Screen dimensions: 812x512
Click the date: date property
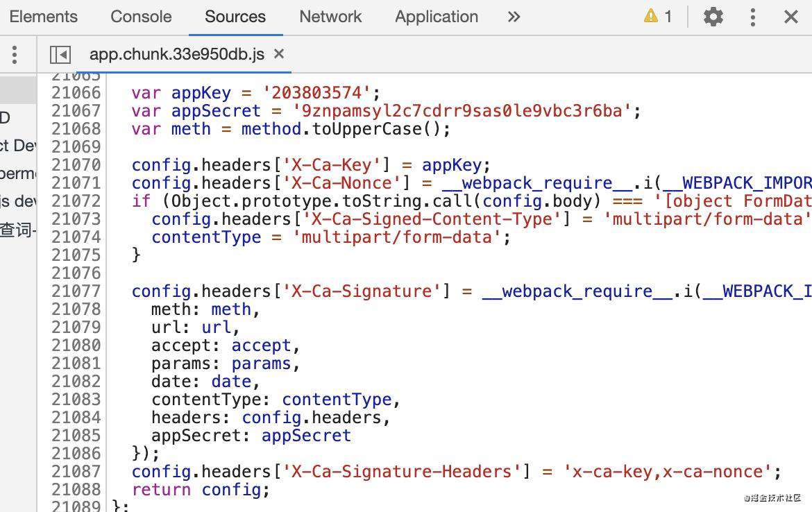tap(205, 381)
